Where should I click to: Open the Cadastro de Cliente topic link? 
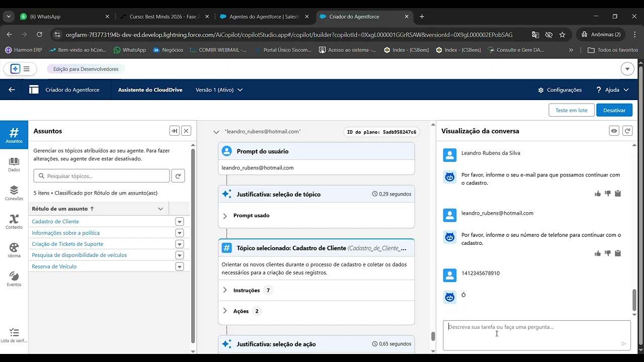click(x=55, y=222)
